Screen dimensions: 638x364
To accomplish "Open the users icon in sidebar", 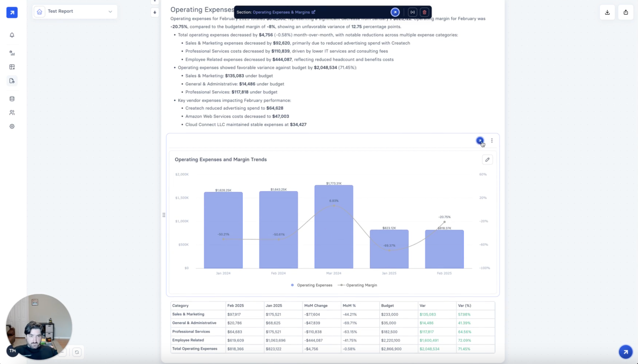I will [12, 112].
